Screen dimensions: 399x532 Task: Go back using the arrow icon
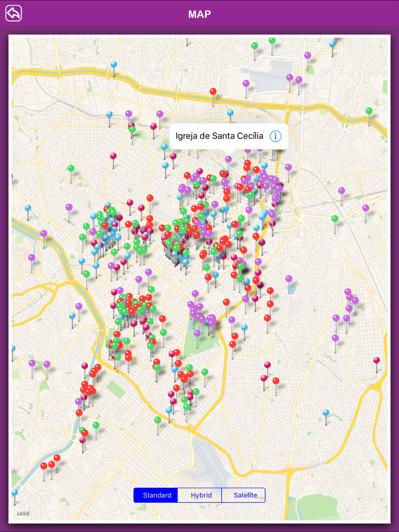tap(14, 14)
